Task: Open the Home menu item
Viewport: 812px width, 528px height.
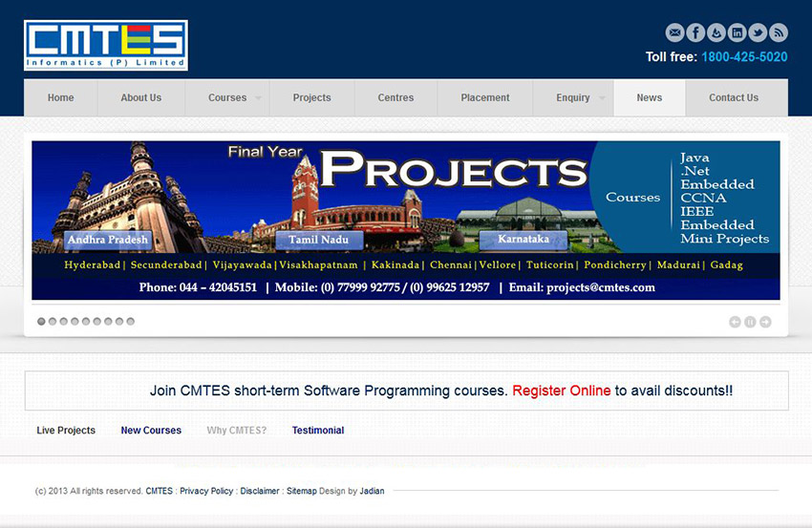Action: tap(60, 97)
